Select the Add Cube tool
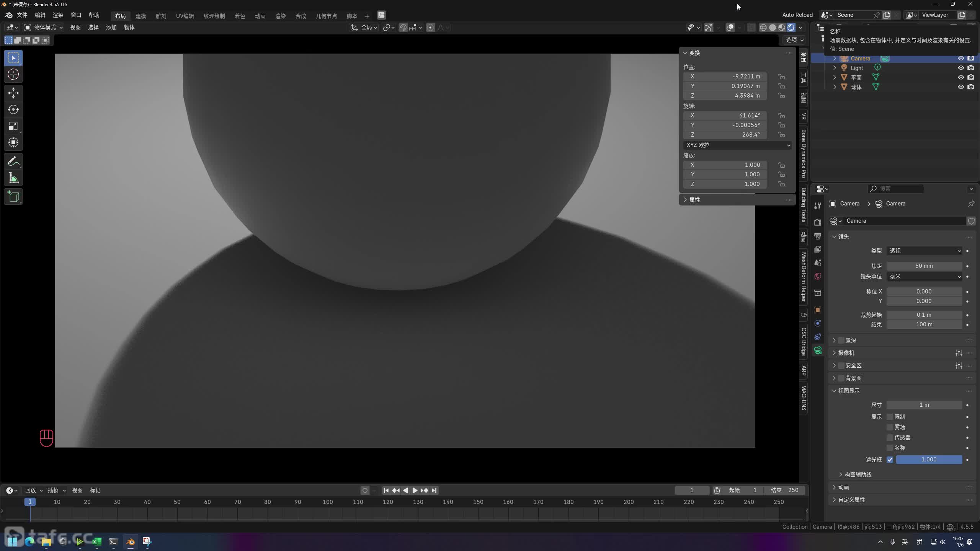The height and width of the screenshot is (551, 980). pyautogui.click(x=13, y=197)
